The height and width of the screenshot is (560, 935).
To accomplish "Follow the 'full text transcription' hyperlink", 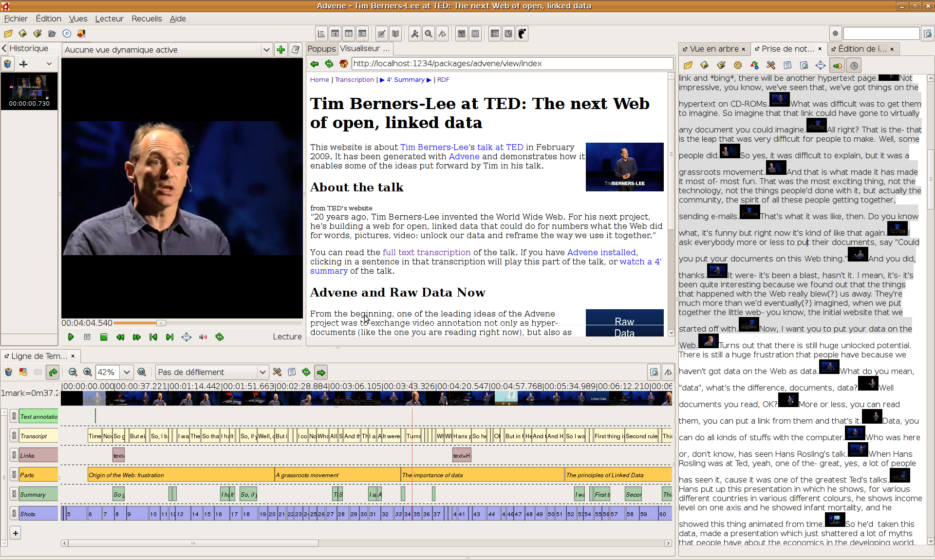I will (427, 252).
